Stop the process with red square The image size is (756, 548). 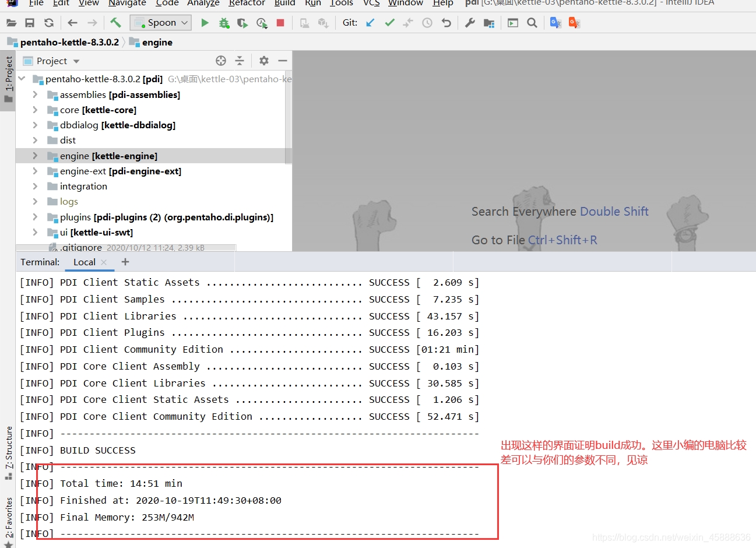[x=280, y=23]
